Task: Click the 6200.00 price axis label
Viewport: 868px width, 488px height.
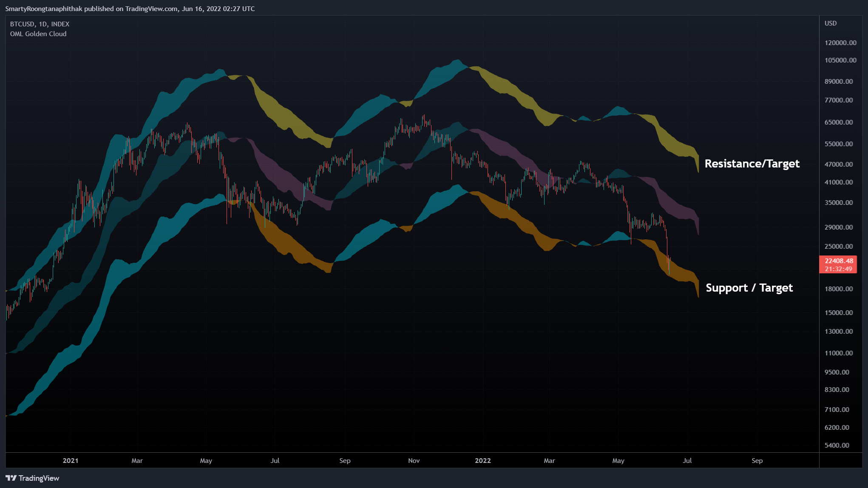Action: pyautogui.click(x=837, y=428)
